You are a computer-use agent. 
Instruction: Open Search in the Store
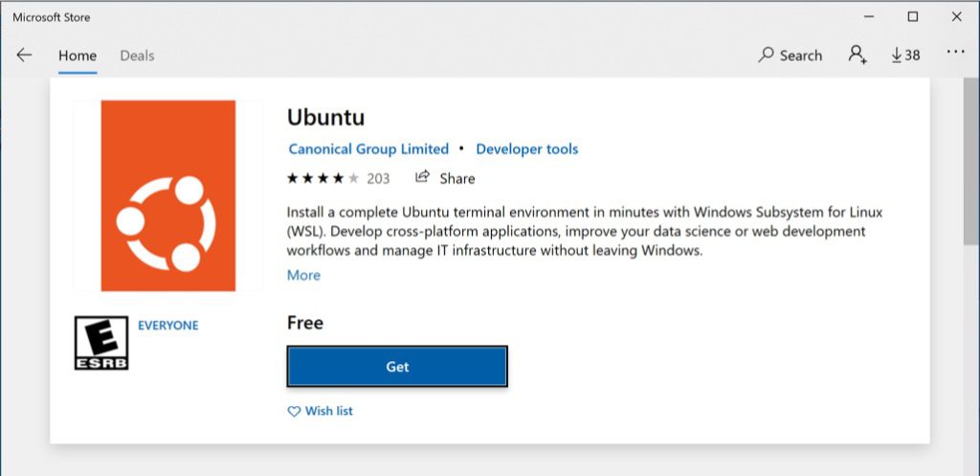pos(790,55)
